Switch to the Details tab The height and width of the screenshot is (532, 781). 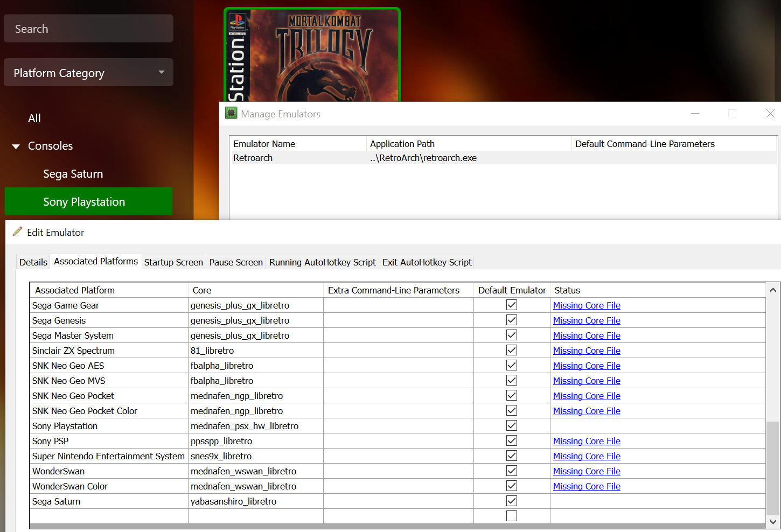33,262
